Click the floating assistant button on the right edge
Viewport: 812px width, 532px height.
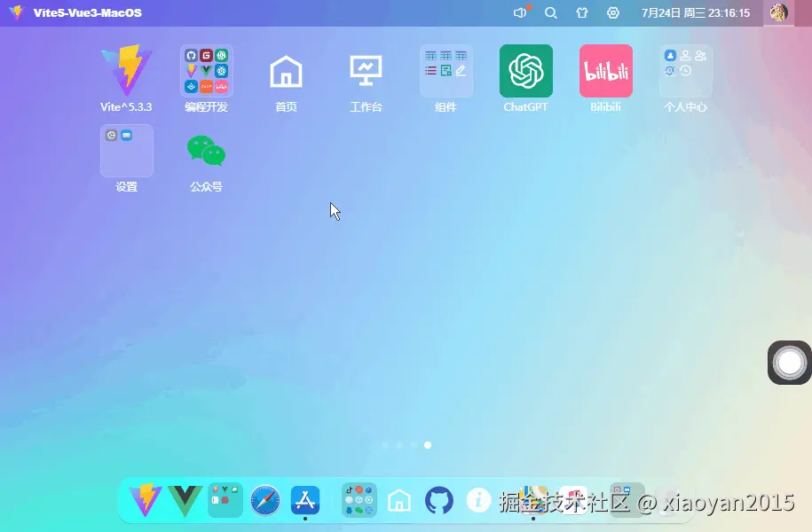tap(787, 362)
